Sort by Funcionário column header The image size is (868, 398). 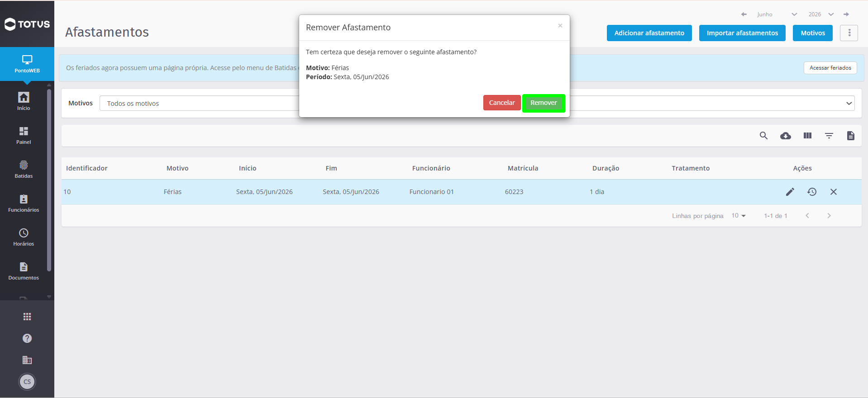pyautogui.click(x=431, y=168)
